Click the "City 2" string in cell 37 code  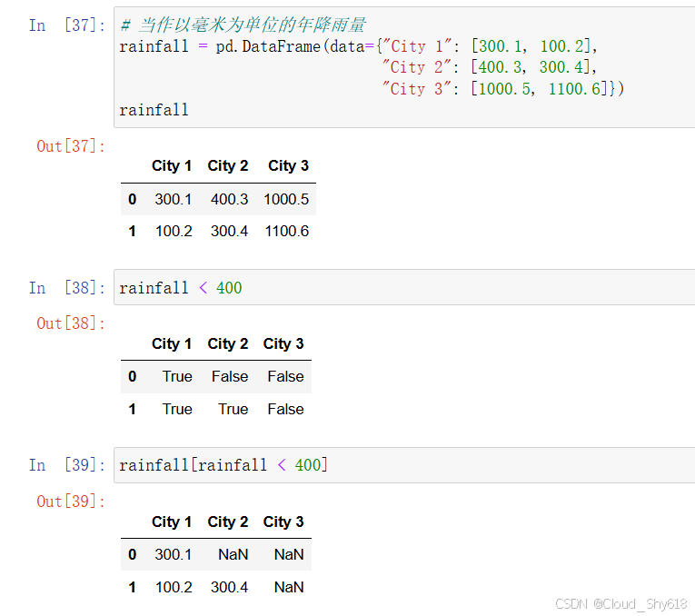click(x=417, y=67)
